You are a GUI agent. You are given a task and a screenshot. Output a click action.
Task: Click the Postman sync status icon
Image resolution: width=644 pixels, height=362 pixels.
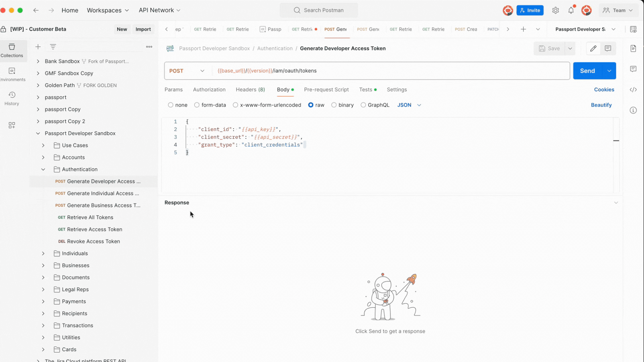click(x=508, y=10)
